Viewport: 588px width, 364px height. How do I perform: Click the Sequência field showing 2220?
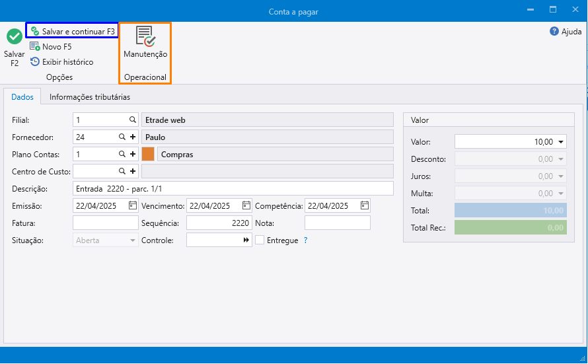pyautogui.click(x=219, y=223)
